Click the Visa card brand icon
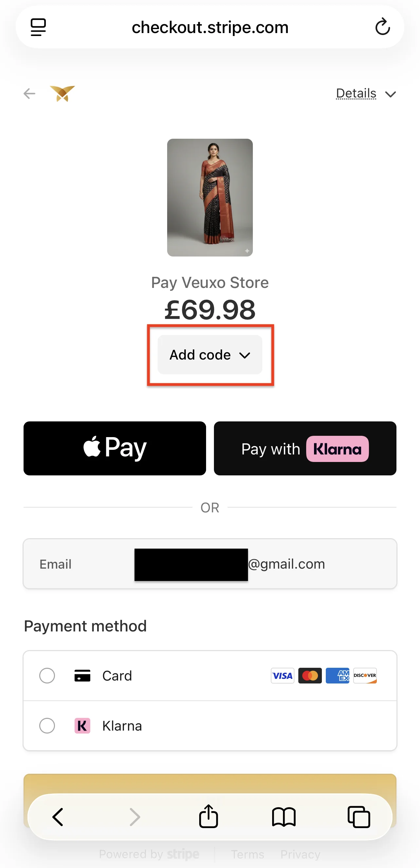This screenshot has height=868, width=420. (x=282, y=676)
